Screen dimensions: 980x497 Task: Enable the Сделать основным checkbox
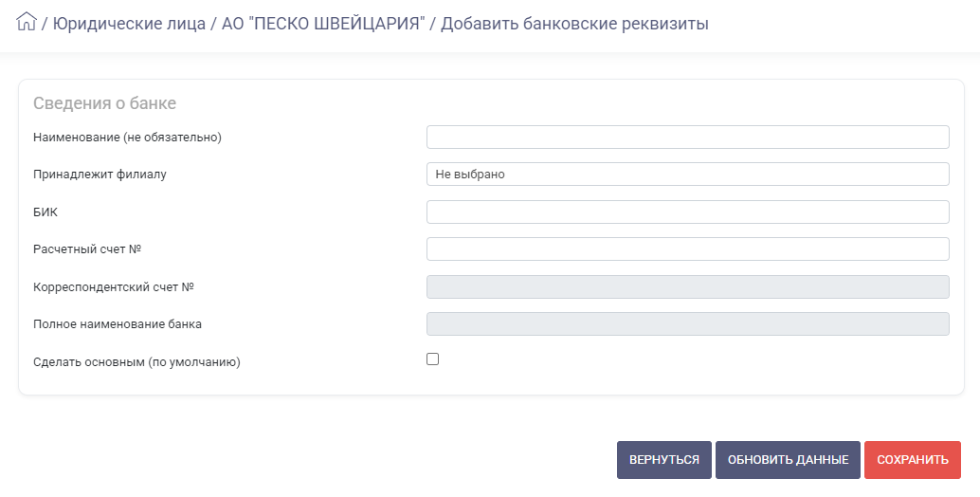[x=432, y=359]
